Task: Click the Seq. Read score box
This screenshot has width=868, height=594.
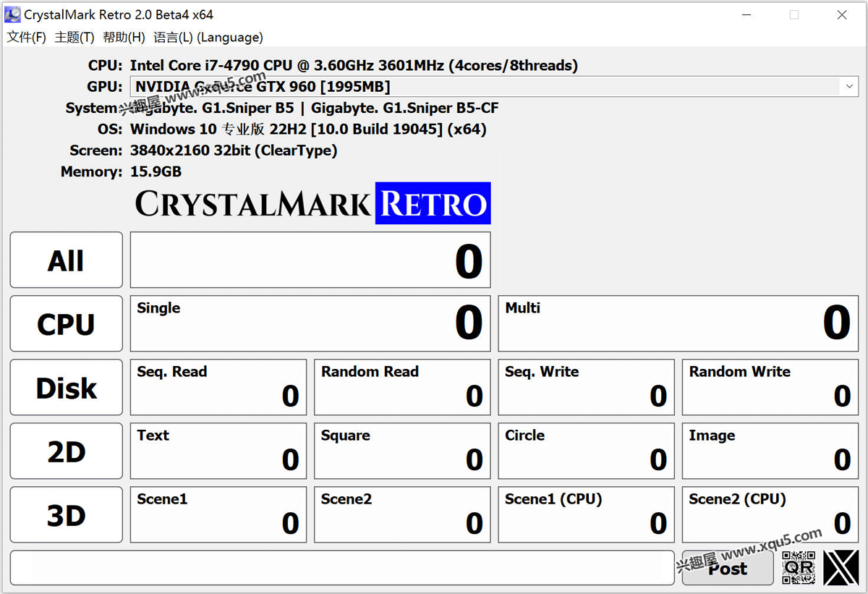Action: click(218, 388)
